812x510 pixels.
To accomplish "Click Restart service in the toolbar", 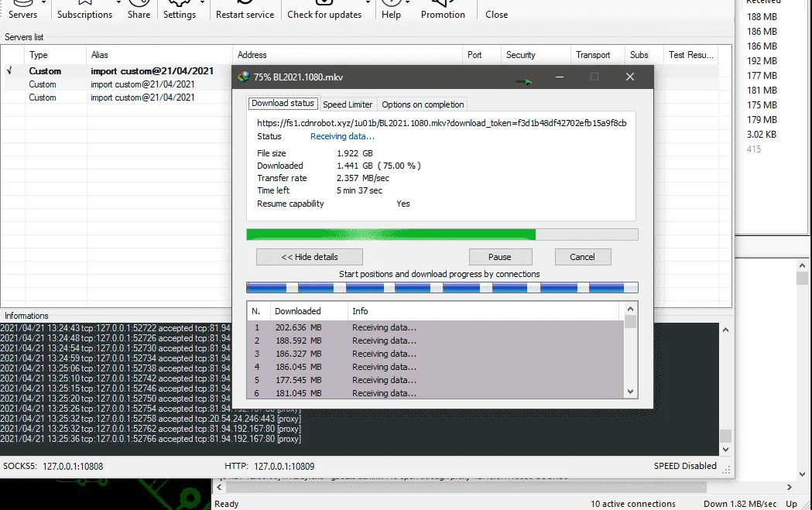I will (x=245, y=9).
